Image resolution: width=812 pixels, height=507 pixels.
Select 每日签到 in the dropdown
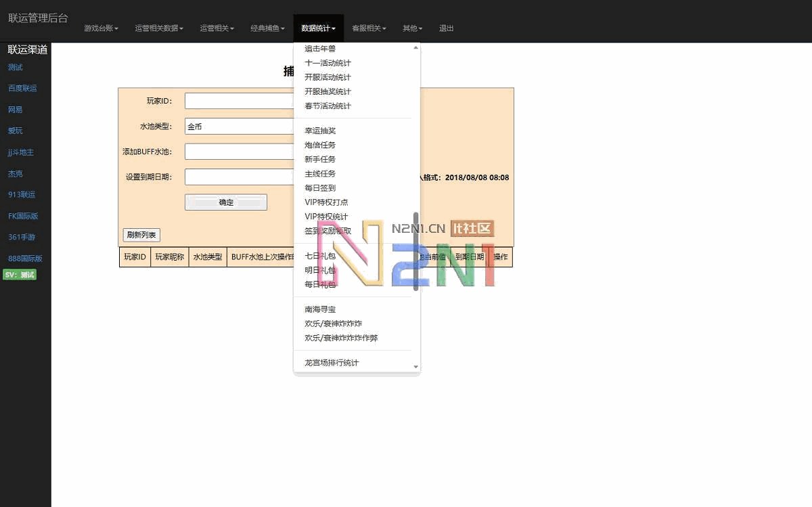319,188
